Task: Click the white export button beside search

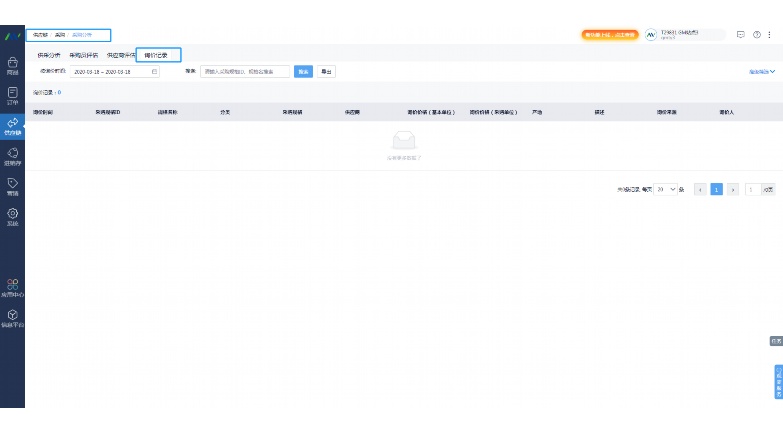Action: click(x=326, y=71)
